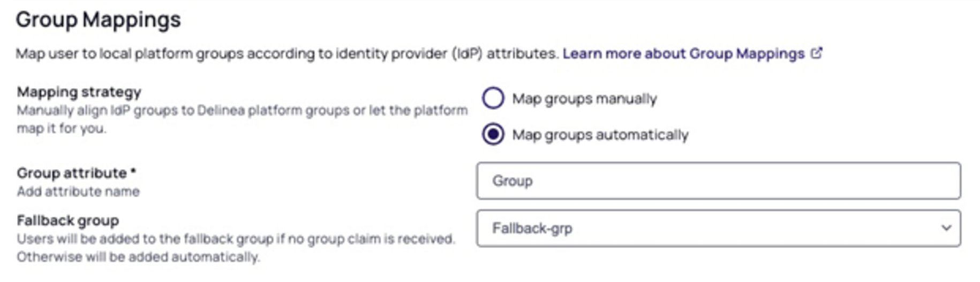
Task: Click the Fallback group chevron arrow
Action: pos(946,228)
